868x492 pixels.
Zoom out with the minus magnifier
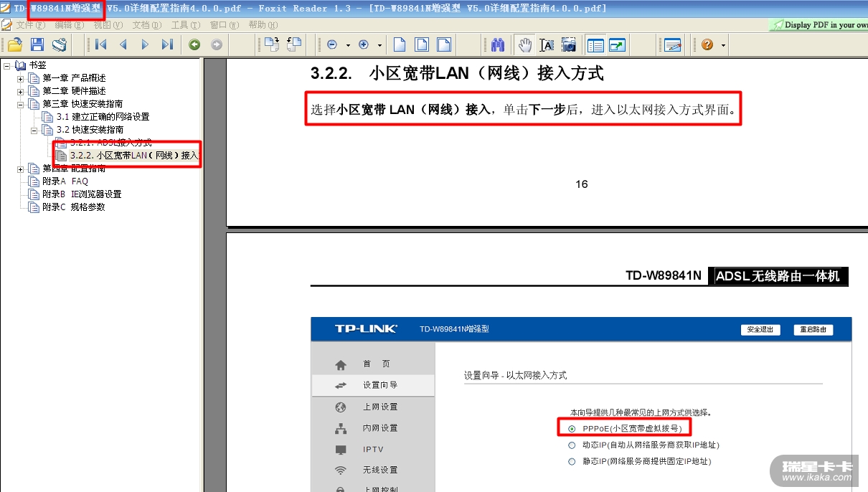[332, 44]
